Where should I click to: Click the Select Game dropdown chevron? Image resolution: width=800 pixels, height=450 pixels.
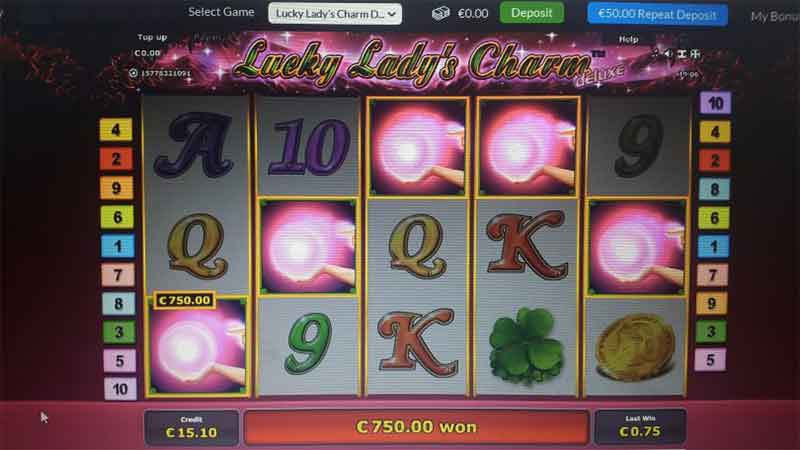[x=392, y=14]
